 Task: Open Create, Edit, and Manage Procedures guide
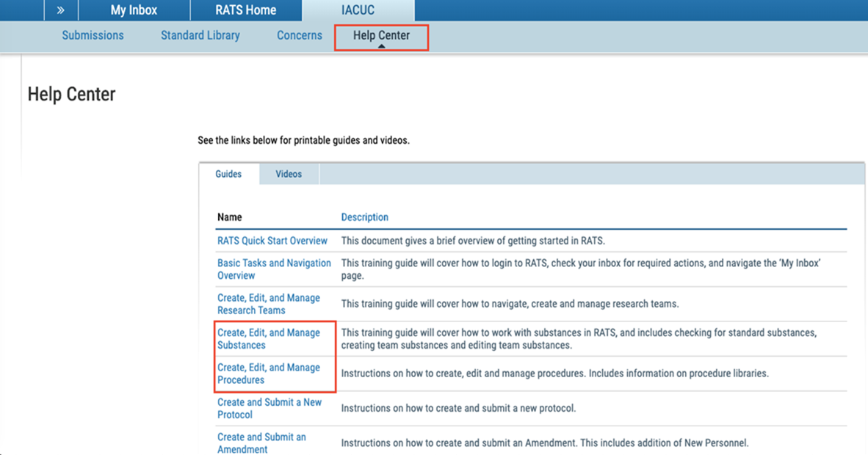[x=269, y=374]
